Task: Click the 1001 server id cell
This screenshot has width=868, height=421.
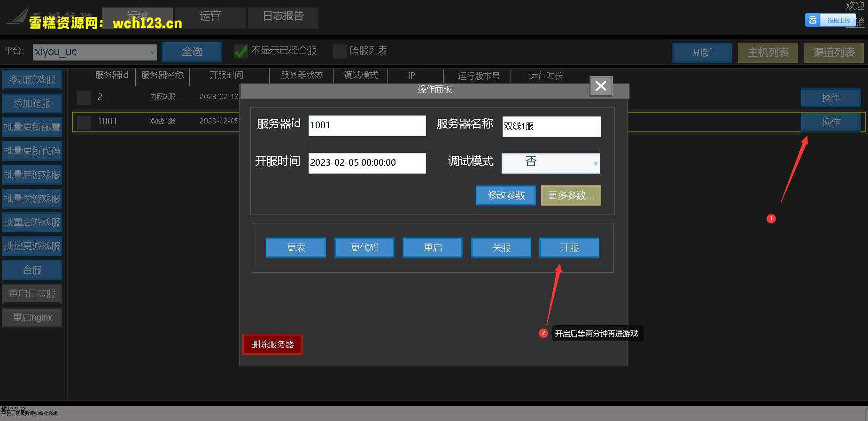Action: coord(107,122)
